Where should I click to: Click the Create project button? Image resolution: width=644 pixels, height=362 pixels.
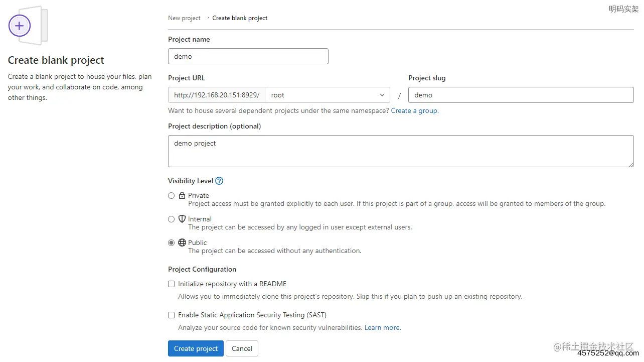pyautogui.click(x=196, y=348)
